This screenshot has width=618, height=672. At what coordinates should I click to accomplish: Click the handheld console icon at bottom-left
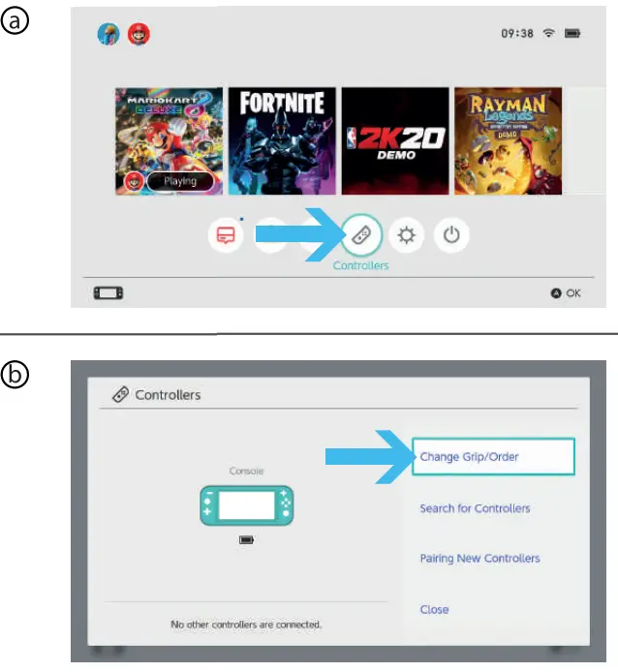click(108, 293)
